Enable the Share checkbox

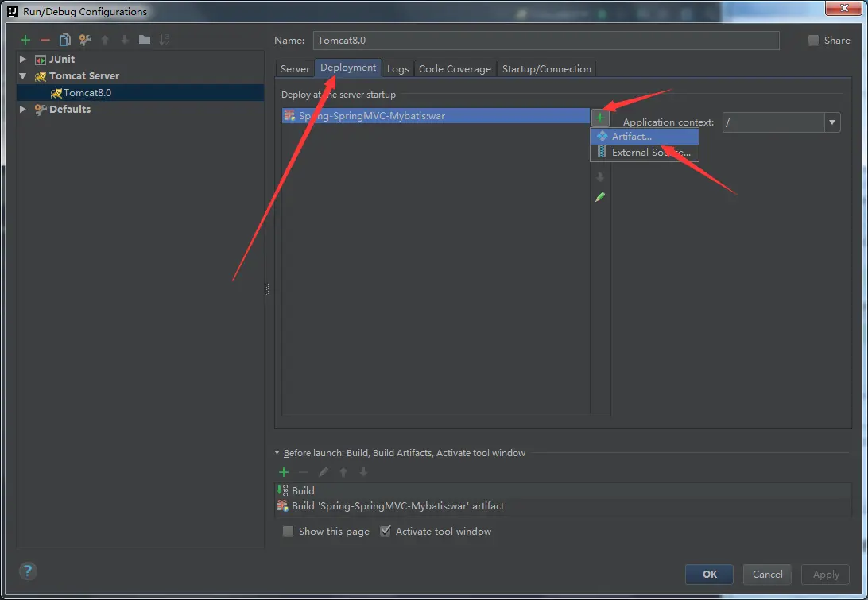pyautogui.click(x=813, y=40)
